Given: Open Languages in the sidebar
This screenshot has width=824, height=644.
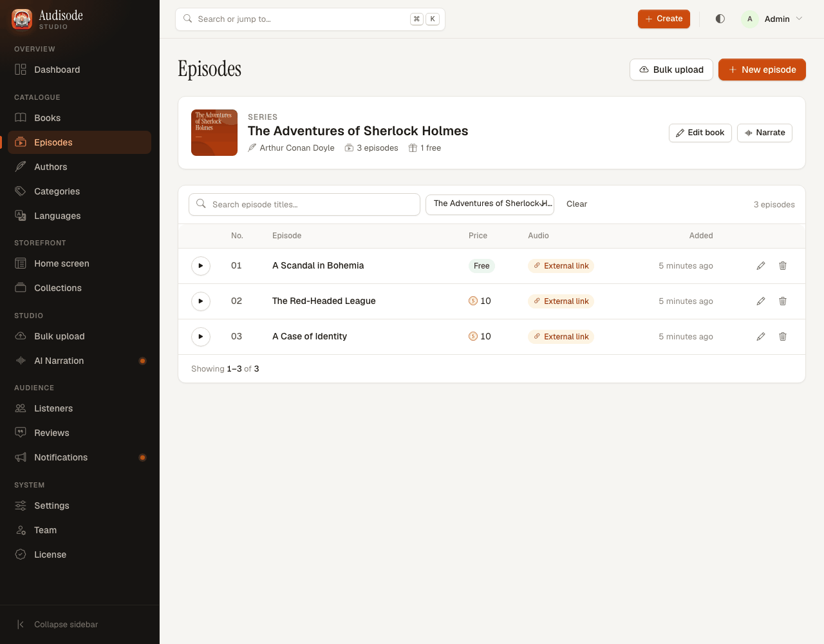Looking at the screenshot, I should (x=80, y=216).
